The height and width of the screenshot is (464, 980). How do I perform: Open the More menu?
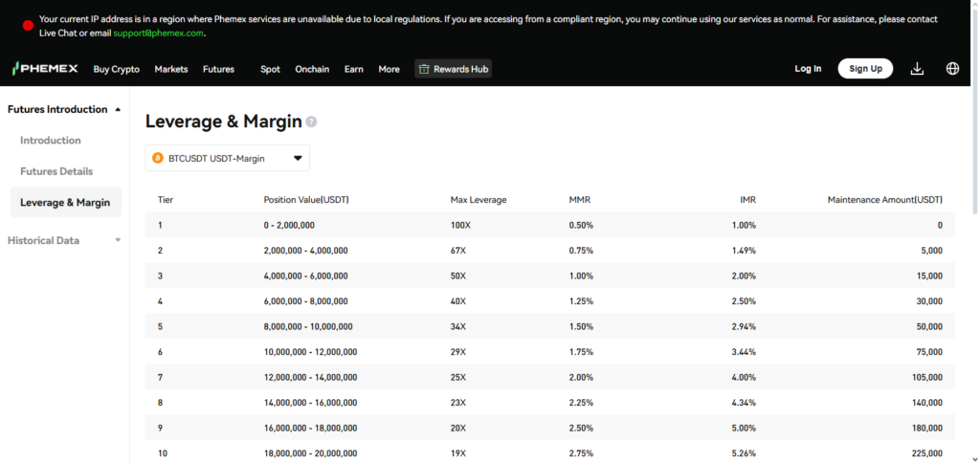389,69
